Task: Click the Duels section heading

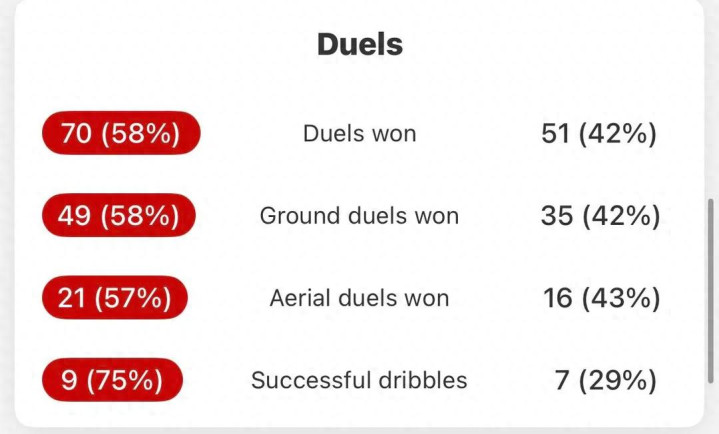Action: (x=360, y=45)
